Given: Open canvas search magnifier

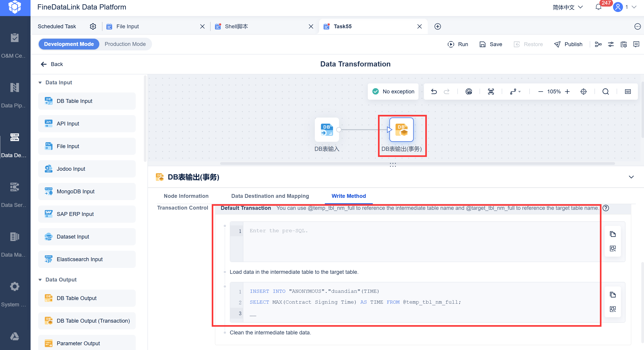Looking at the screenshot, I should pos(606,92).
